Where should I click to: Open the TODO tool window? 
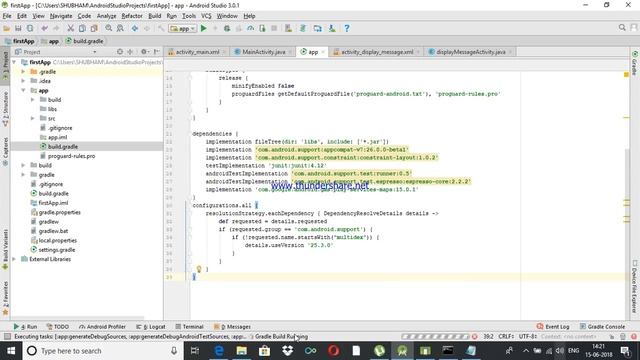coord(58,327)
